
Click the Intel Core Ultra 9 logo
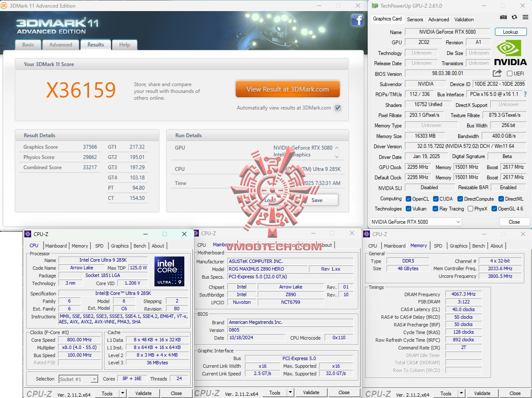pyautogui.click(x=169, y=271)
